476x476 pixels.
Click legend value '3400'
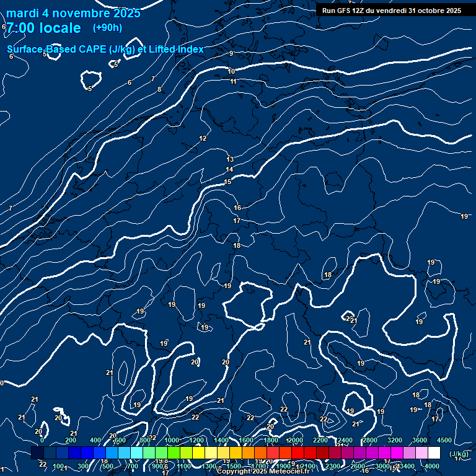pos(407,466)
